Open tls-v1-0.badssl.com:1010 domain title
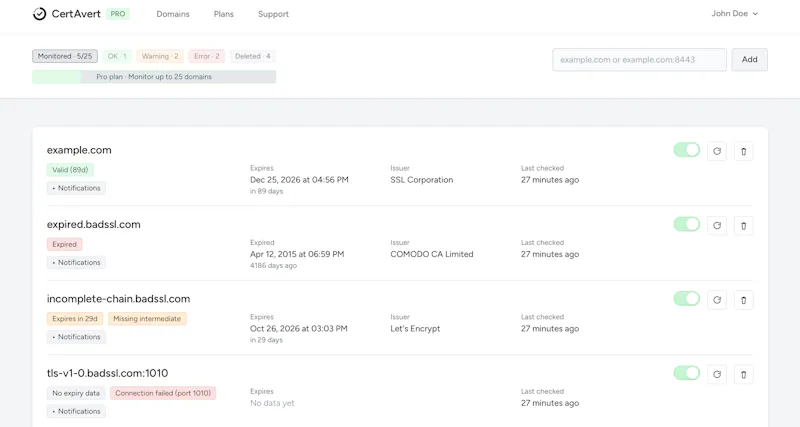Image resolution: width=800 pixels, height=427 pixels. tap(108, 373)
